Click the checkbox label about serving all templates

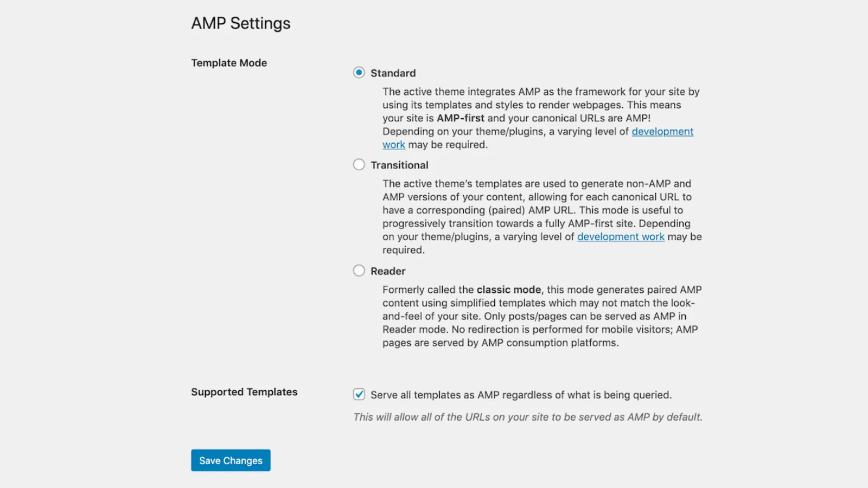pyautogui.click(x=521, y=395)
